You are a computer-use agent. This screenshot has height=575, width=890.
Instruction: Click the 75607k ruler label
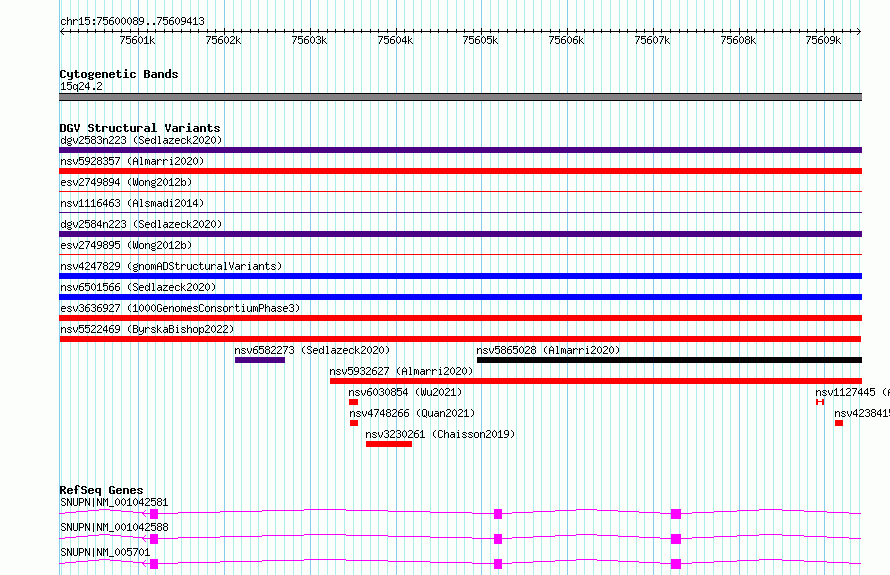pyautogui.click(x=652, y=40)
